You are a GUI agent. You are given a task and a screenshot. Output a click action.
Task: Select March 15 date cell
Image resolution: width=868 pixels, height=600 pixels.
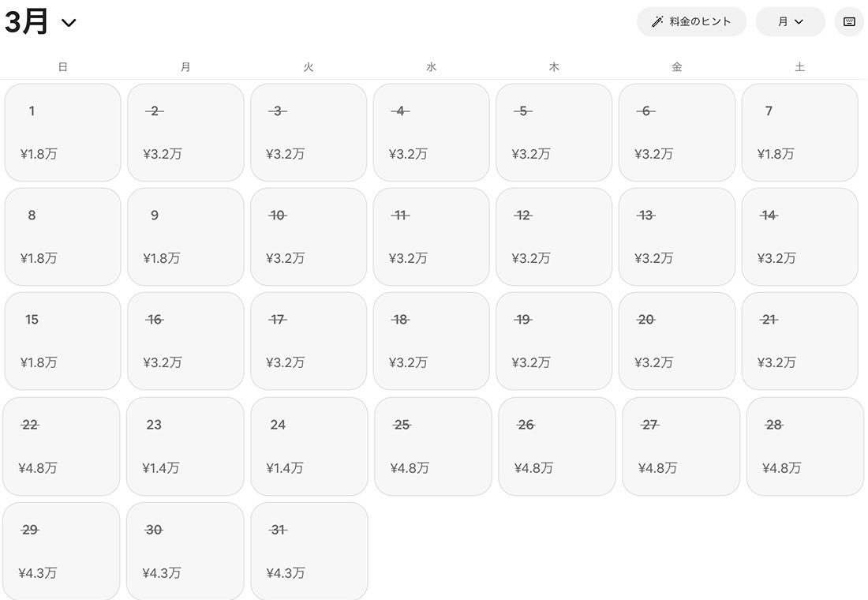point(63,341)
